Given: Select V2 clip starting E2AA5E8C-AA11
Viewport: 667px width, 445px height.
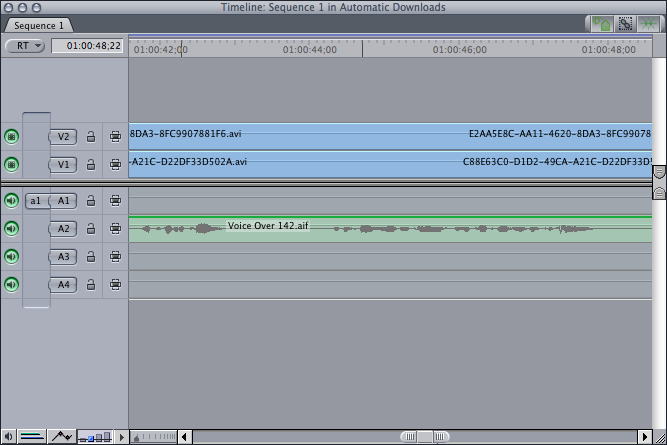Looking at the screenshot, I should pyautogui.click(x=560, y=134).
